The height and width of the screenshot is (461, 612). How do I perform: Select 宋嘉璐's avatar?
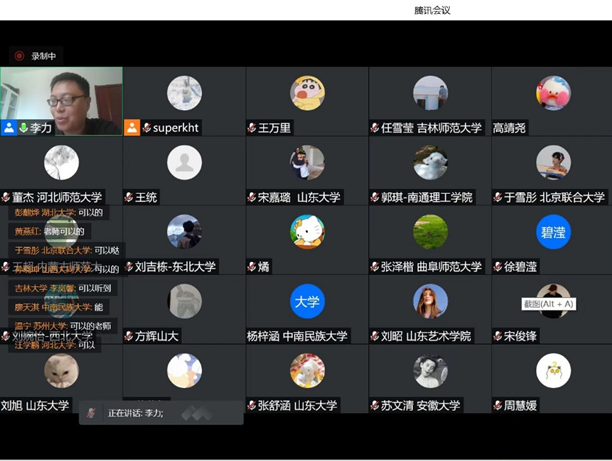pos(307,162)
